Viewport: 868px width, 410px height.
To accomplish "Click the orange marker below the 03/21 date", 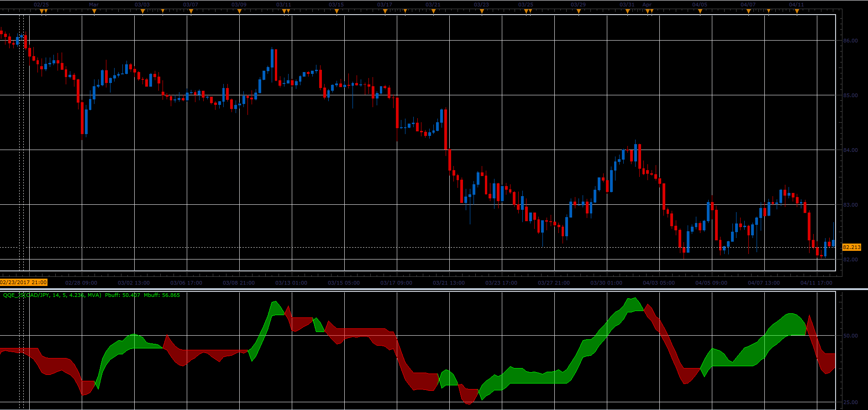I will coord(433,12).
